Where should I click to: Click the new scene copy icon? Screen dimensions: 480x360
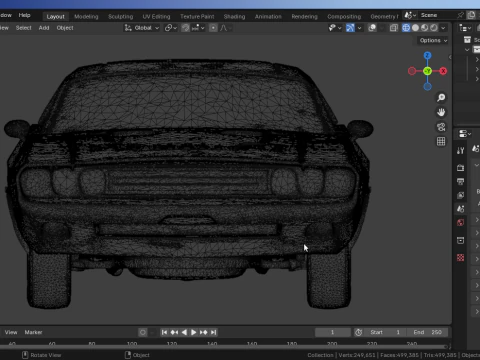click(471, 15)
